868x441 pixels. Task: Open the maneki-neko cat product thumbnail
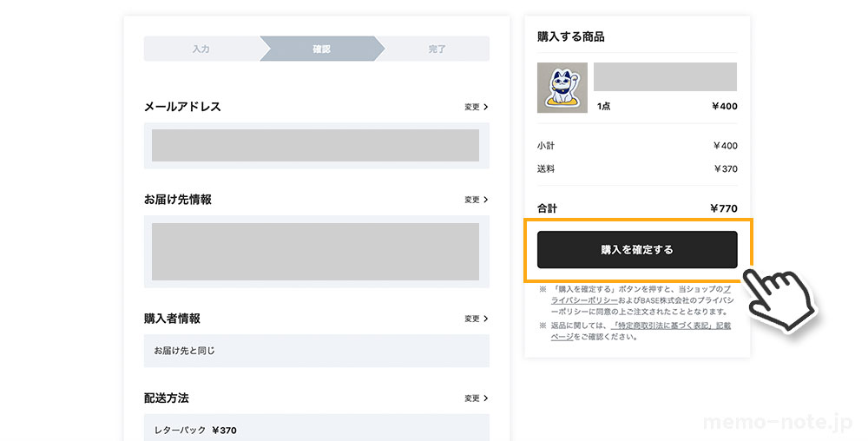click(x=562, y=88)
